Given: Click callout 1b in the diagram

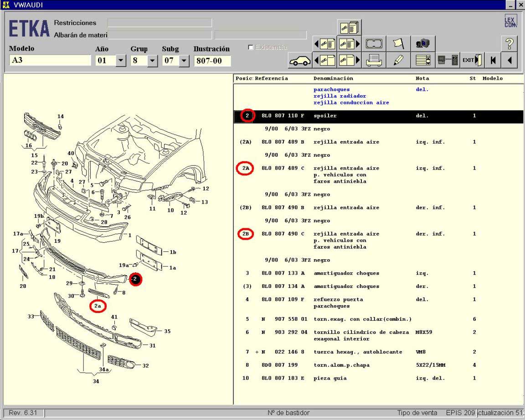Looking at the screenshot, I should tap(173, 252).
